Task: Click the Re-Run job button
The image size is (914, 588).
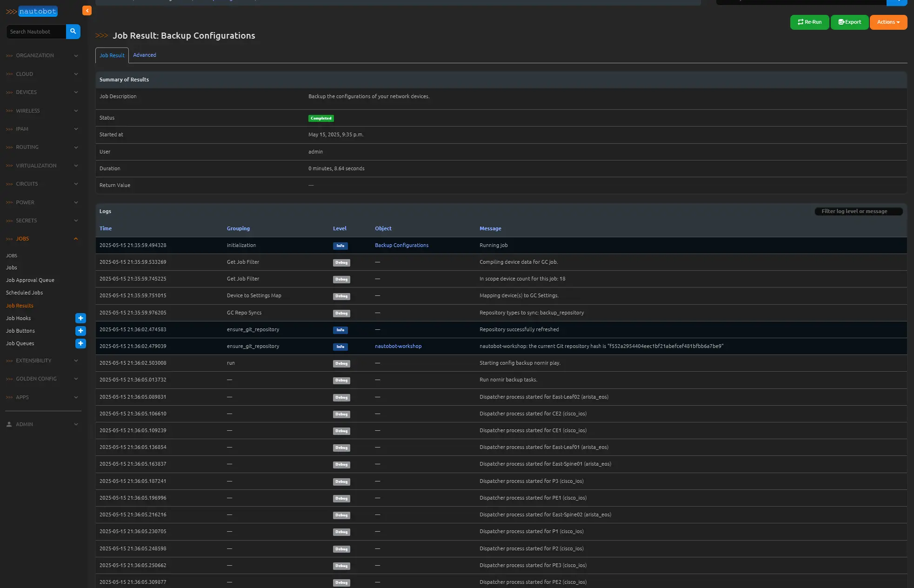Action: 809,22
